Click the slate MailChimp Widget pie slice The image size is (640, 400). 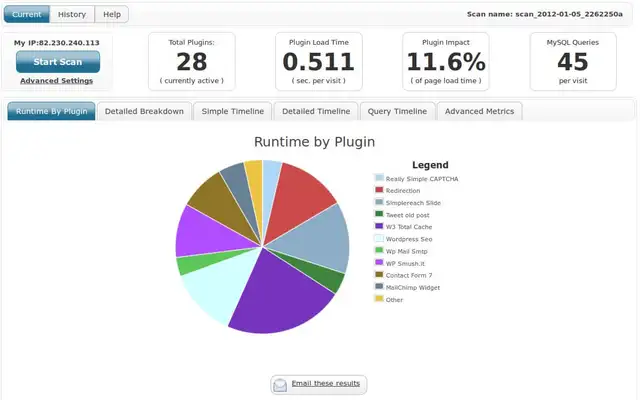[243, 192]
